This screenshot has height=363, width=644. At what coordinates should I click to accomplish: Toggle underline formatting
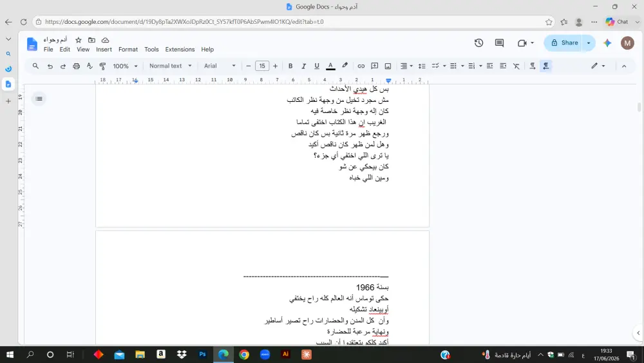click(x=317, y=66)
